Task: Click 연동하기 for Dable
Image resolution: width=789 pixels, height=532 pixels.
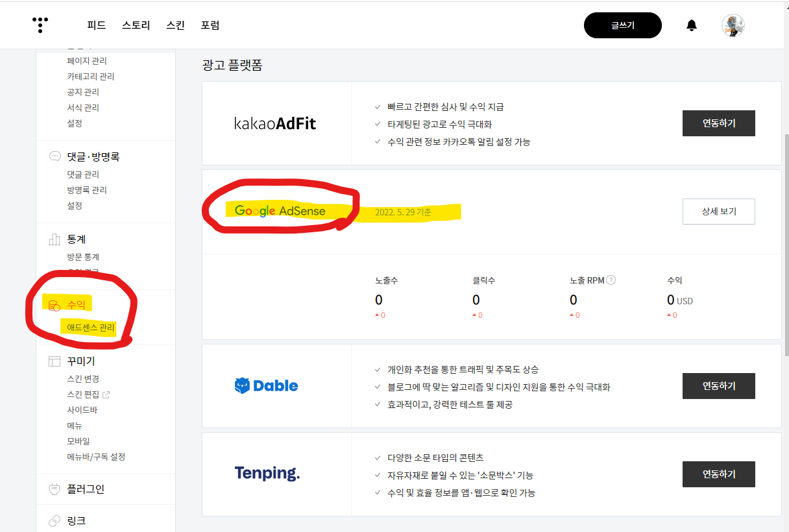Action: (719, 386)
